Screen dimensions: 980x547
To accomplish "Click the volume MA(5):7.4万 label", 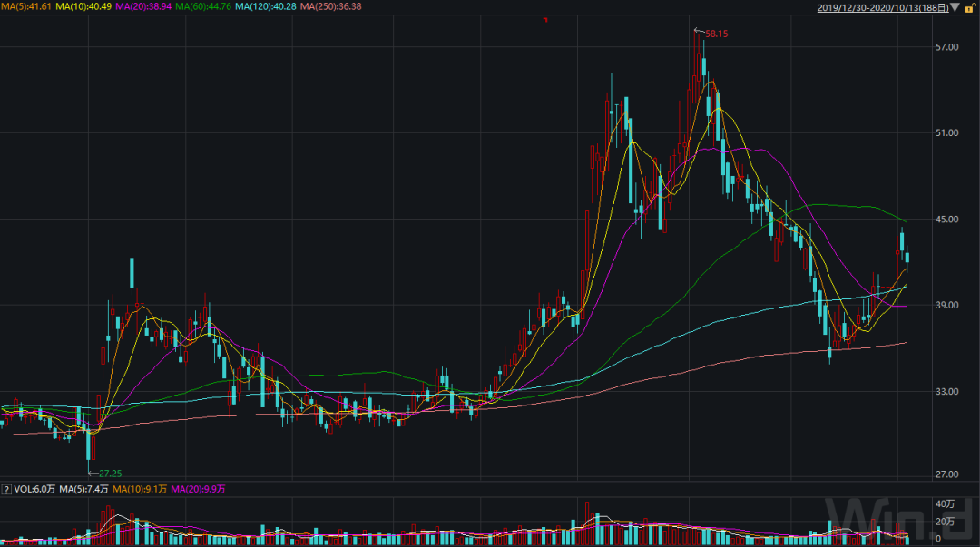I will (x=83, y=490).
